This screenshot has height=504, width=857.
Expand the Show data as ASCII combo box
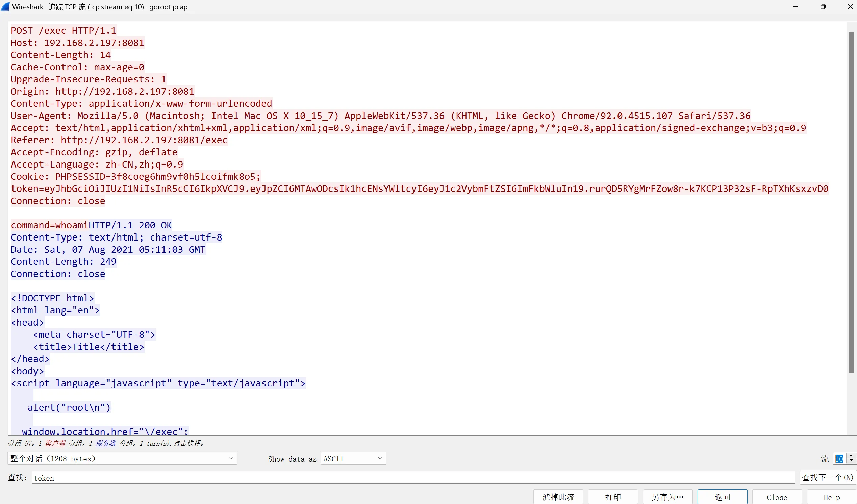[x=353, y=458]
